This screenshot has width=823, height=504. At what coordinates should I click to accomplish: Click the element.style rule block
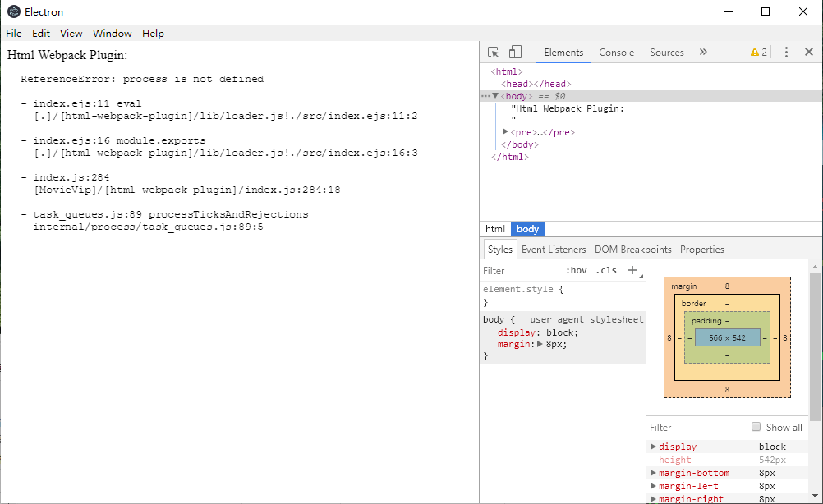click(x=563, y=296)
